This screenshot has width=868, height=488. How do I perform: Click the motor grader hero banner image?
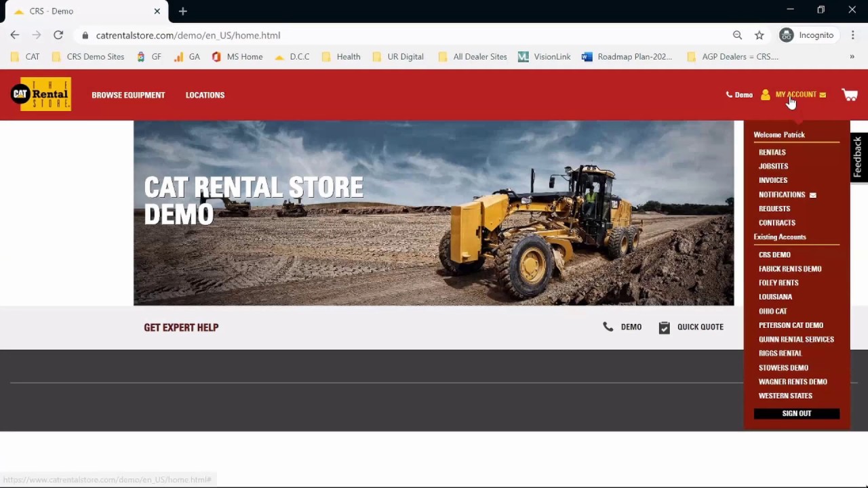tap(434, 213)
